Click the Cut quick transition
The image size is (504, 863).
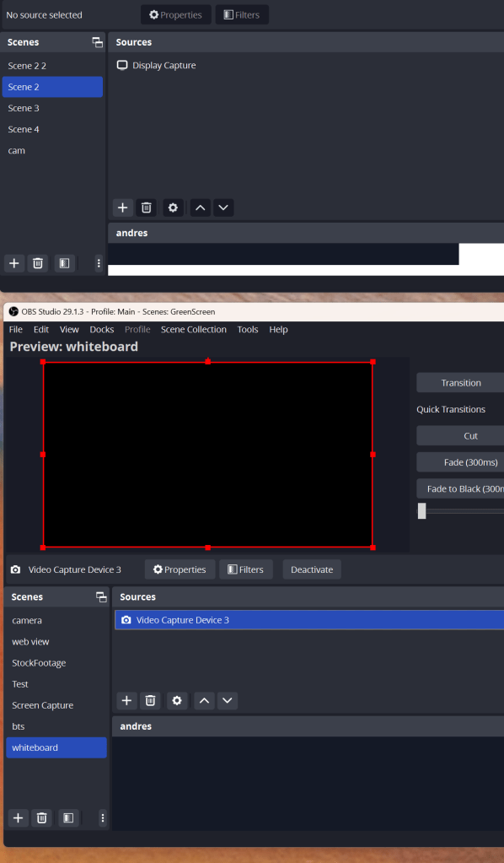point(460,435)
